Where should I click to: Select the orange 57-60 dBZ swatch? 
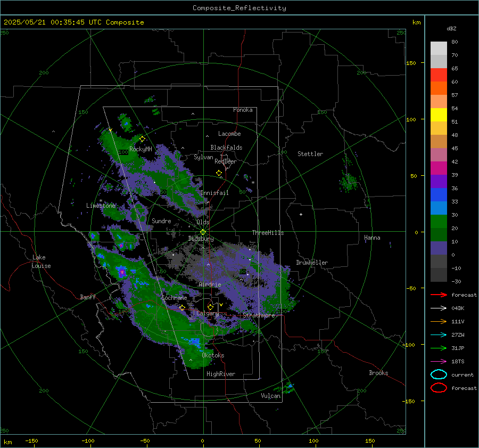coord(439,88)
